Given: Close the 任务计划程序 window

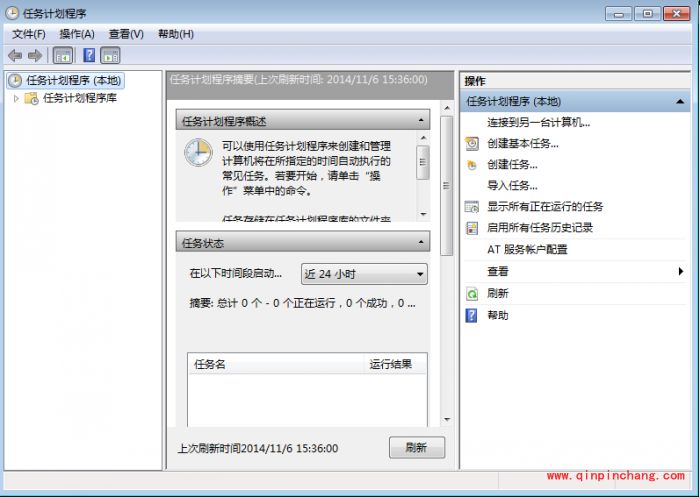Looking at the screenshot, I should (x=677, y=14).
